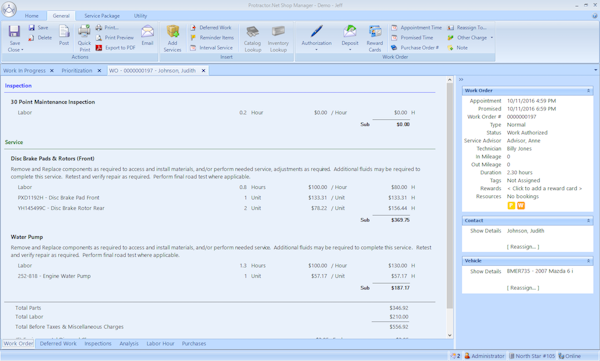The height and width of the screenshot is (361, 600).
Task: Click the Deposit icon
Action: click(350, 31)
